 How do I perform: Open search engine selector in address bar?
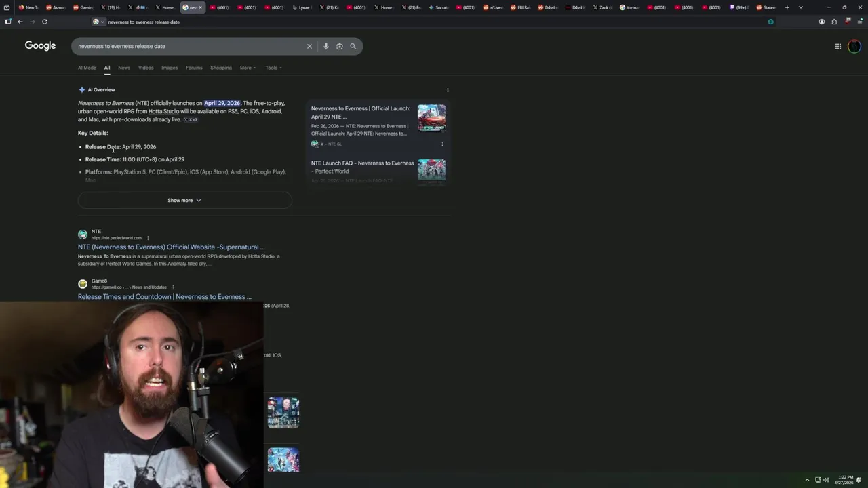coord(98,22)
